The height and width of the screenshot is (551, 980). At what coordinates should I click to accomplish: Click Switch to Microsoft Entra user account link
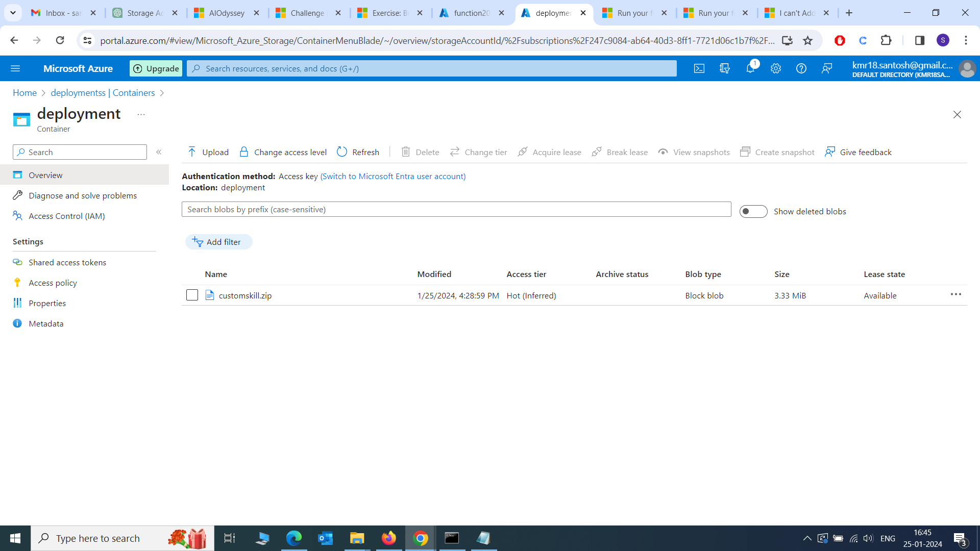pyautogui.click(x=393, y=176)
